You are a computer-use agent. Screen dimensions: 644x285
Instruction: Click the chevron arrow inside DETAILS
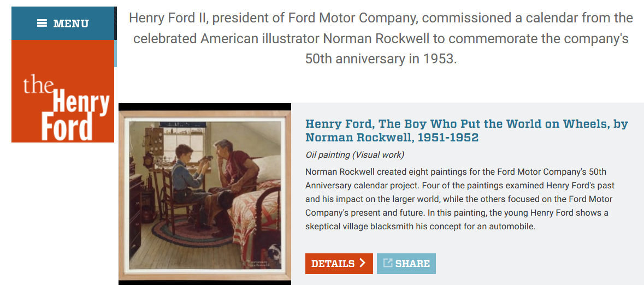click(x=363, y=264)
